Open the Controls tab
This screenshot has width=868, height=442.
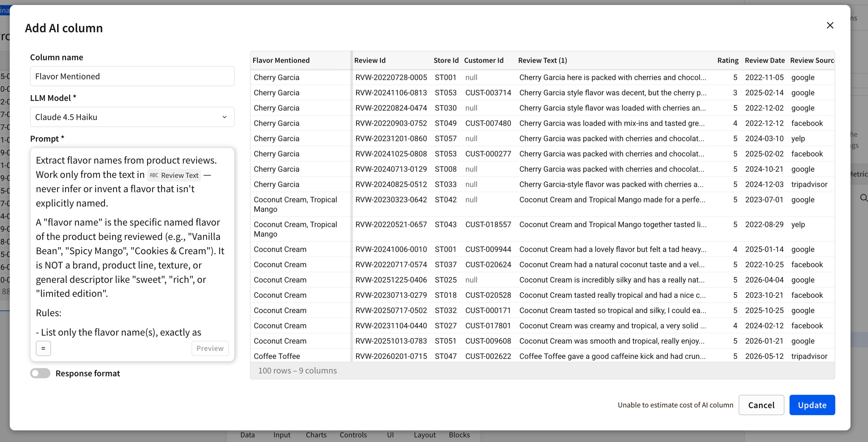(x=353, y=435)
